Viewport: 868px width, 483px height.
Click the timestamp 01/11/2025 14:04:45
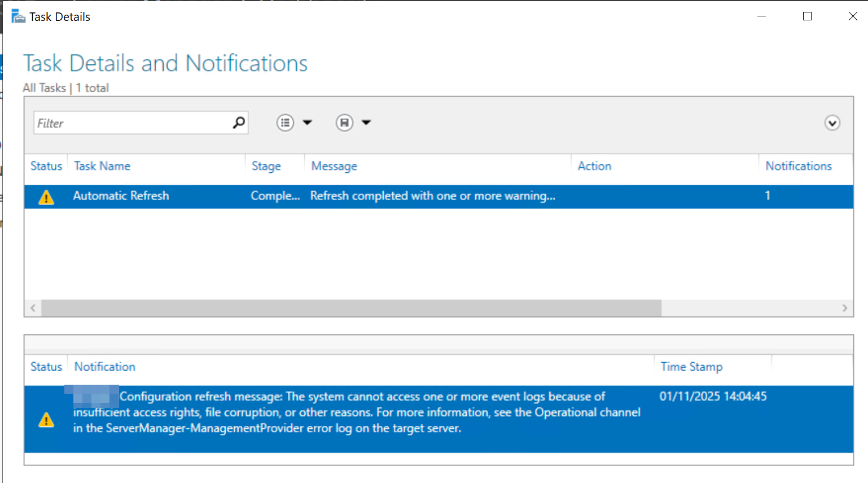713,397
